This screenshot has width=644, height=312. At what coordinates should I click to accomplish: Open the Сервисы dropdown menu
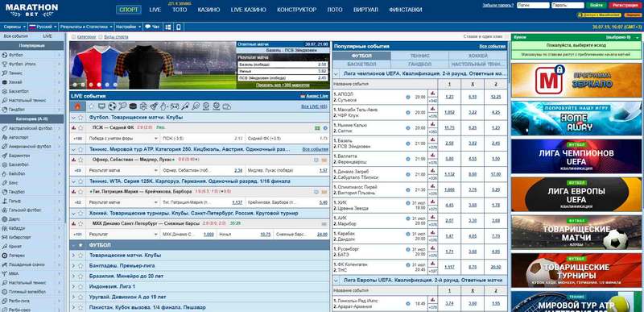[14, 27]
